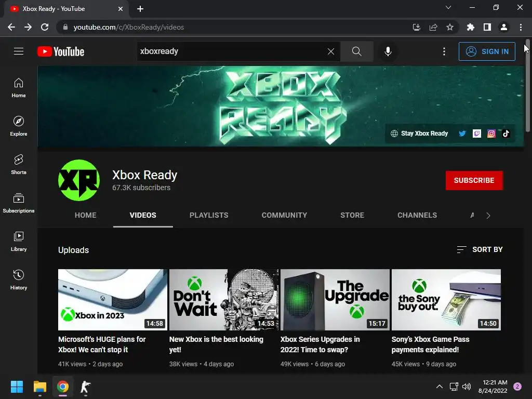Image resolution: width=532 pixels, height=399 pixels.
Task: Open the Chrome extensions puzzle icon
Action: tap(470, 27)
